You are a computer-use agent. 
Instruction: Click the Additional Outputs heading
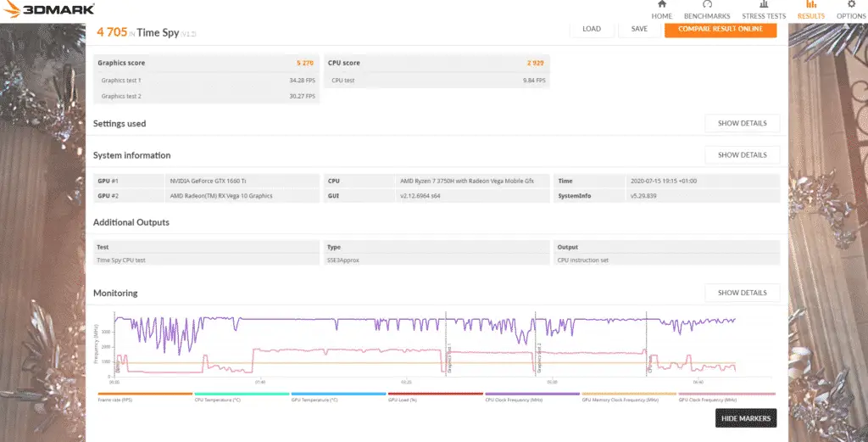coord(131,222)
